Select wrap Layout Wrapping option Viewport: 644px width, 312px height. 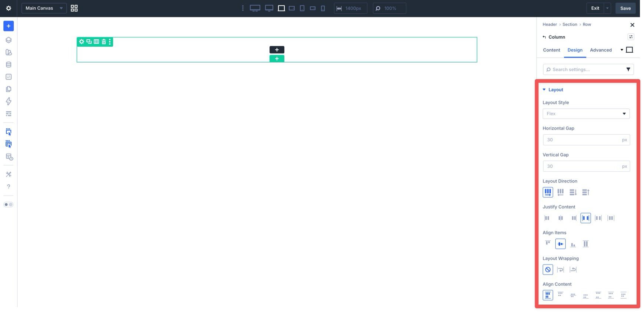561,270
